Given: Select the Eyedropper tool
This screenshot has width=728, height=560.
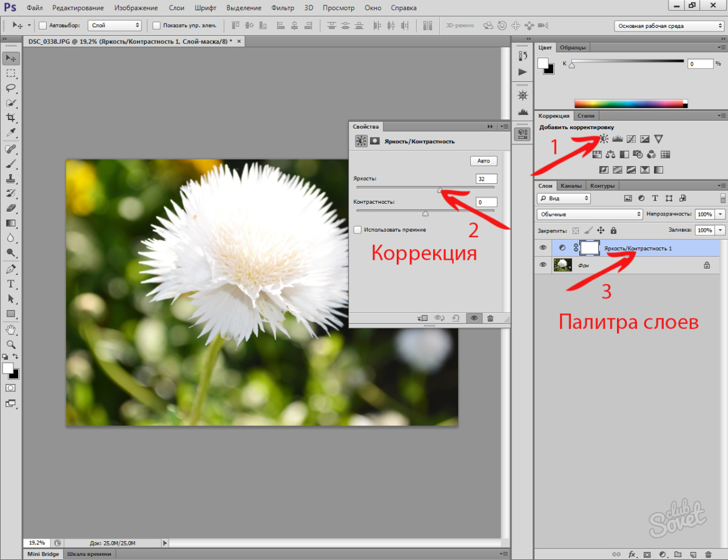Looking at the screenshot, I should 11,132.
